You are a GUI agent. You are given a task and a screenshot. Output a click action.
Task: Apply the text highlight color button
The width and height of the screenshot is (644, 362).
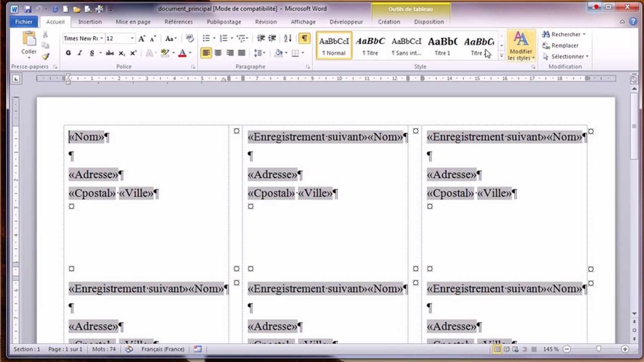tap(165, 53)
